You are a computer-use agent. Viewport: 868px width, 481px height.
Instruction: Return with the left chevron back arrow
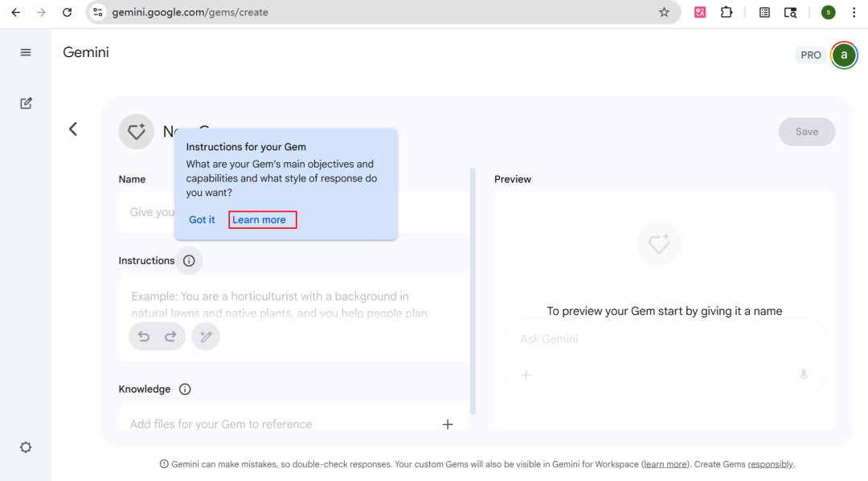click(73, 129)
